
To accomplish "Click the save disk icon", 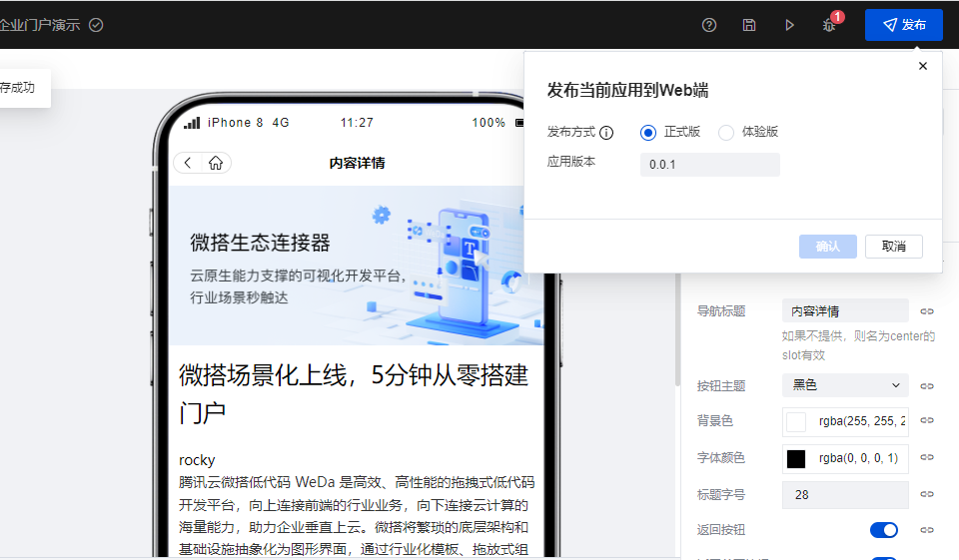I will 749,25.
